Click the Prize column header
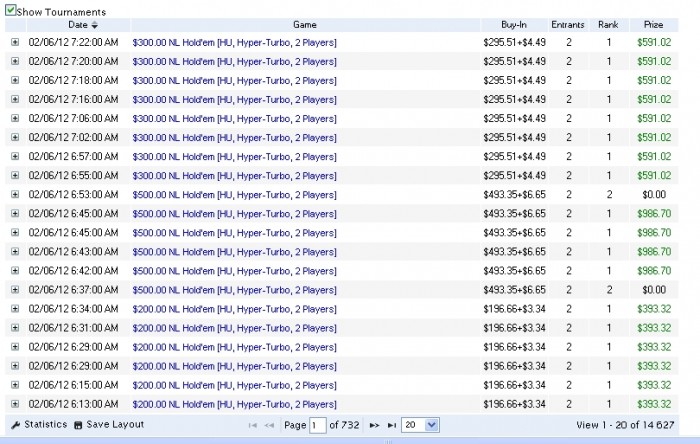 tap(654, 25)
